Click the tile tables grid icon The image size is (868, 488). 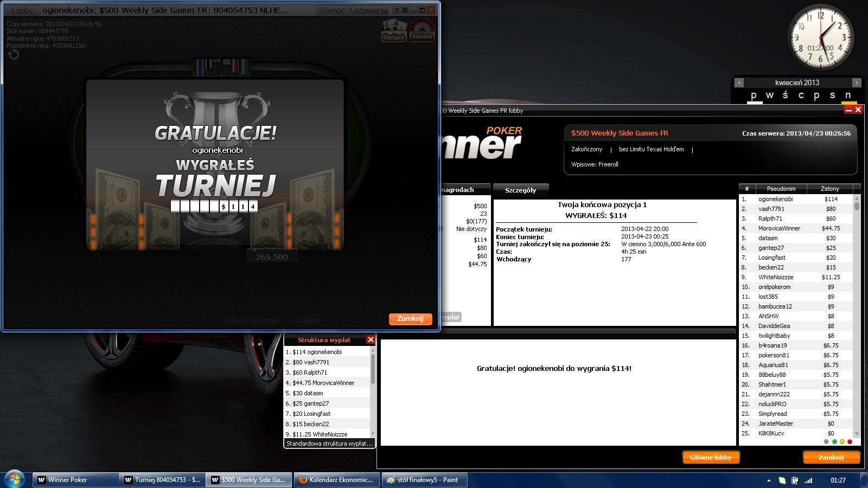tap(405, 10)
